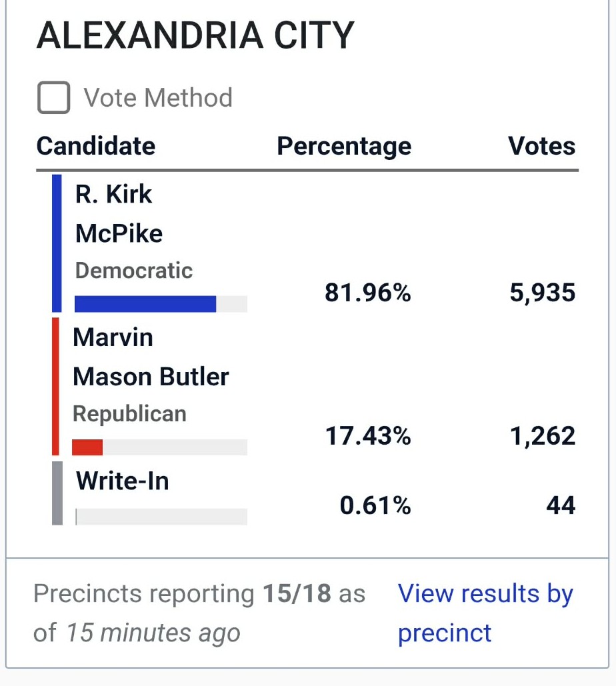Click the gray Write-In color stripe
616x686 pixels.
click(57, 493)
